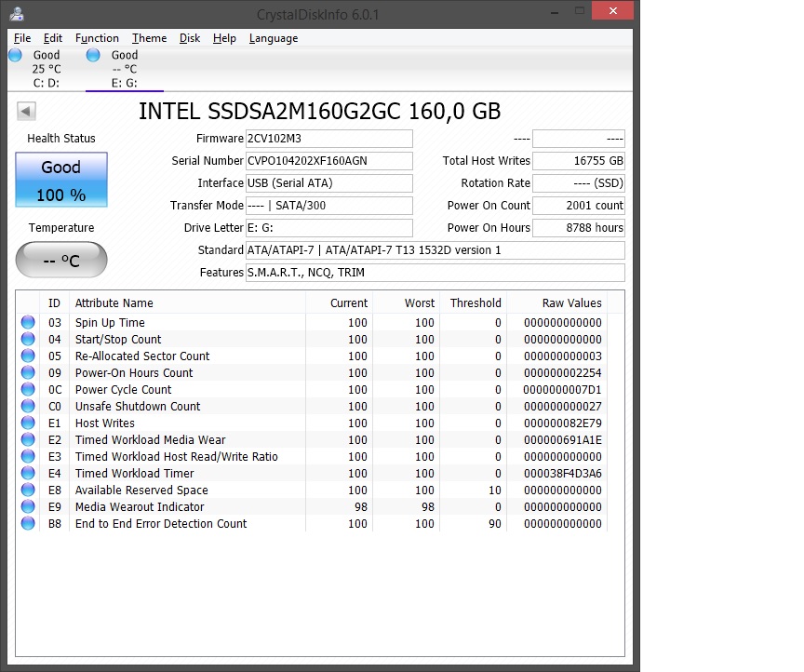Click the Interface field USB (Serial ATA)
Viewport: 804px width, 672px height.
tap(329, 183)
